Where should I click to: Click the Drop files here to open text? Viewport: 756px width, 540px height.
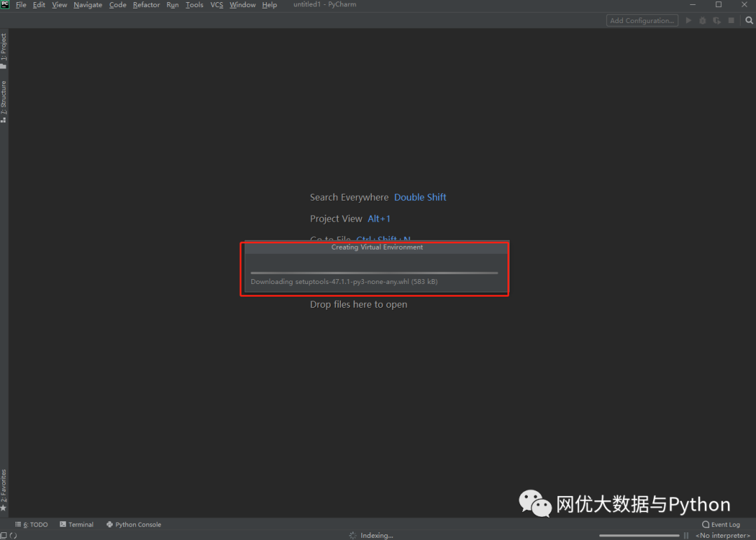point(358,304)
